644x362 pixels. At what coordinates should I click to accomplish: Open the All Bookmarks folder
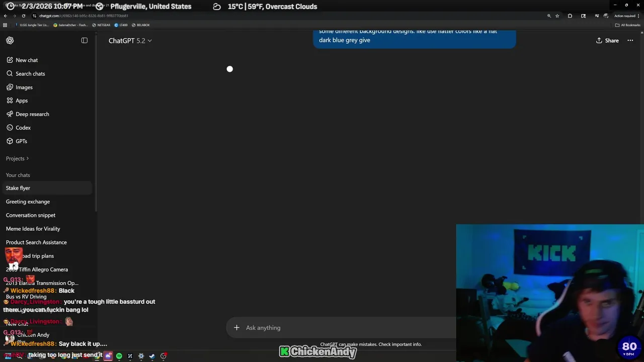(x=628, y=25)
